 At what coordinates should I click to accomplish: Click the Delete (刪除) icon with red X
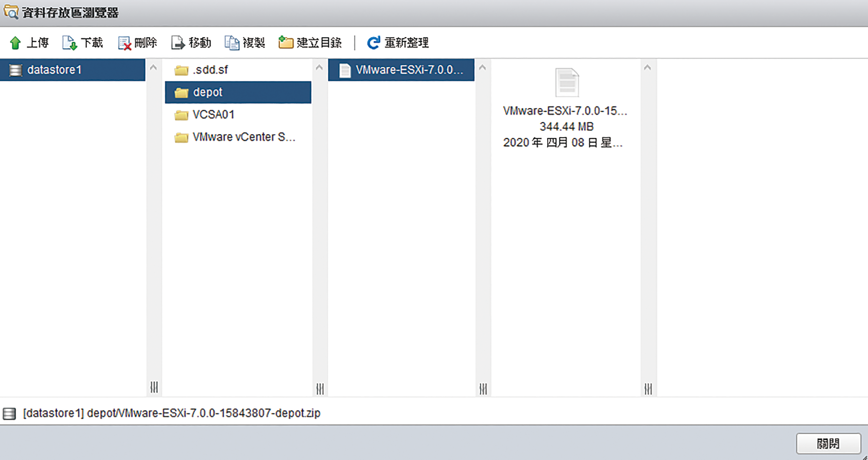point(124,44)
